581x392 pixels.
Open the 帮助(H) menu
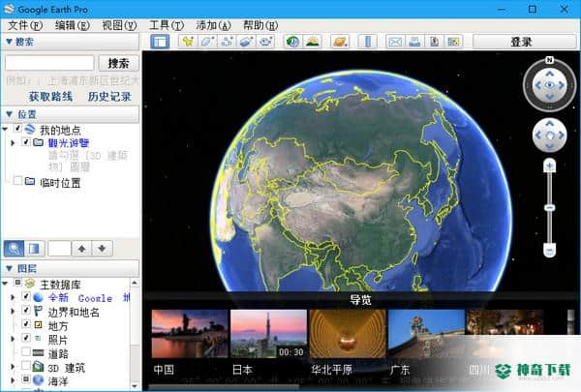point(260,25)
